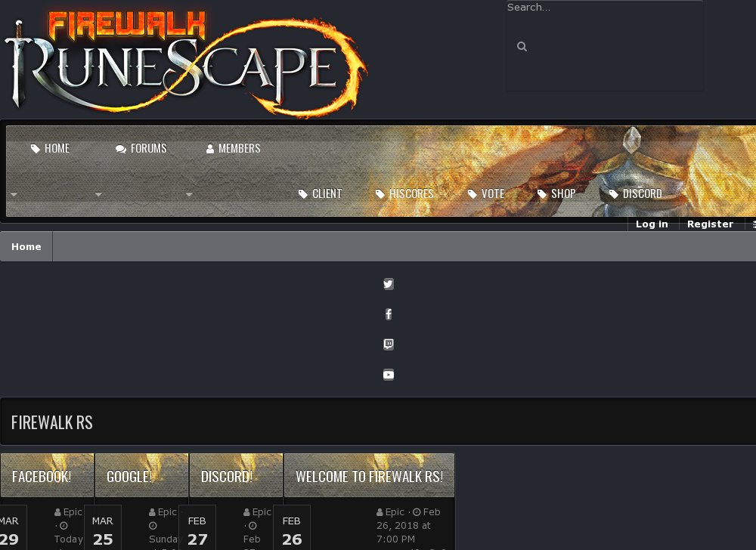This screenshot has height=550, width=756.
Task: Click the magnifying glass search icon
Action: click(522, 46)
